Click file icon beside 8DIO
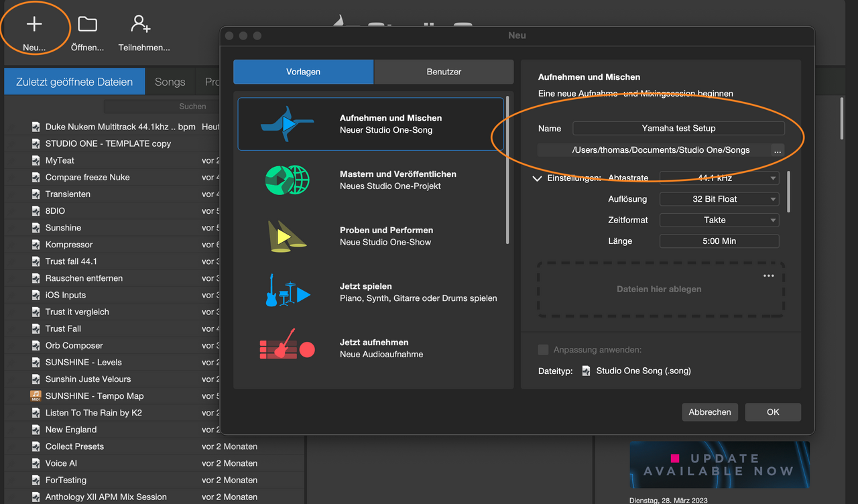 36,210
